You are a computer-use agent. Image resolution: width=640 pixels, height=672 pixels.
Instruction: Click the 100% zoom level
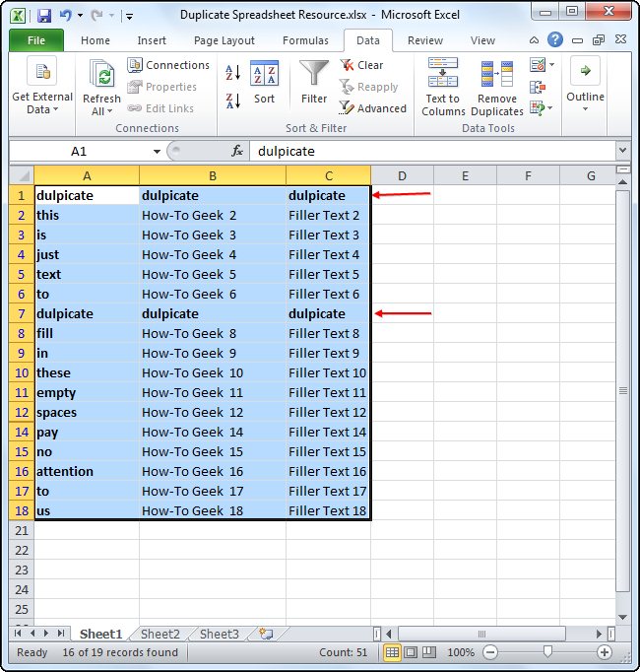click(x=461, y=652)
